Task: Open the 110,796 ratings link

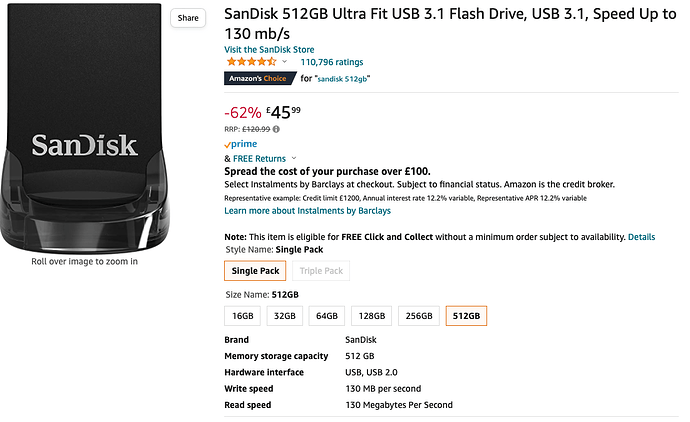Action: (332, 62)
